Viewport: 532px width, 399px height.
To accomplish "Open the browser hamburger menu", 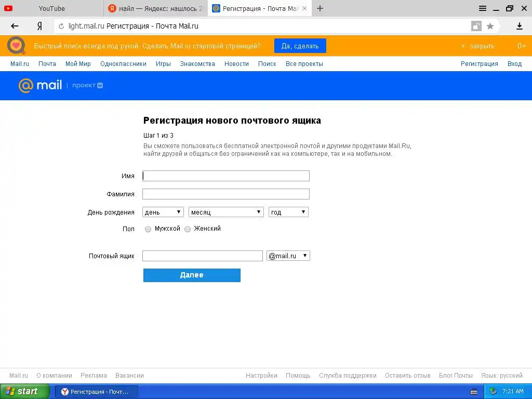I will click(483, 8).
